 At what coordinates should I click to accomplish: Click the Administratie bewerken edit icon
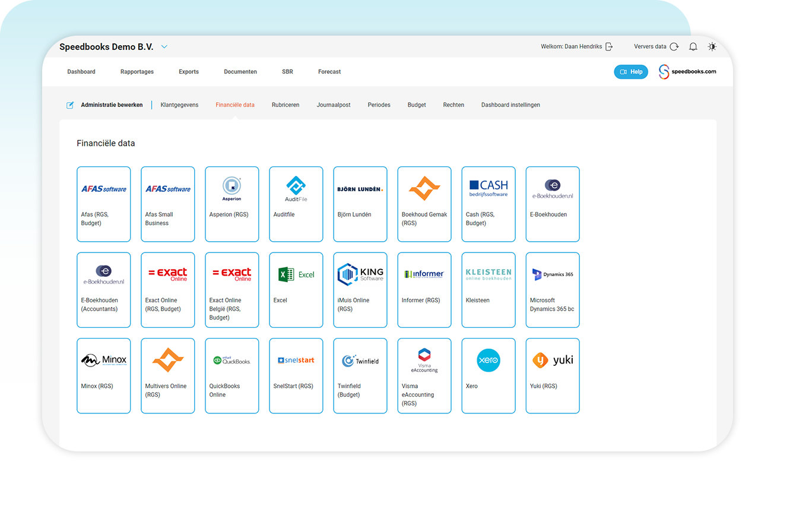[70, 105]
